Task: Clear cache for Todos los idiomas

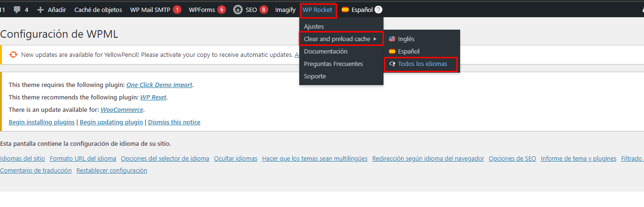Action: coord(422,64)
